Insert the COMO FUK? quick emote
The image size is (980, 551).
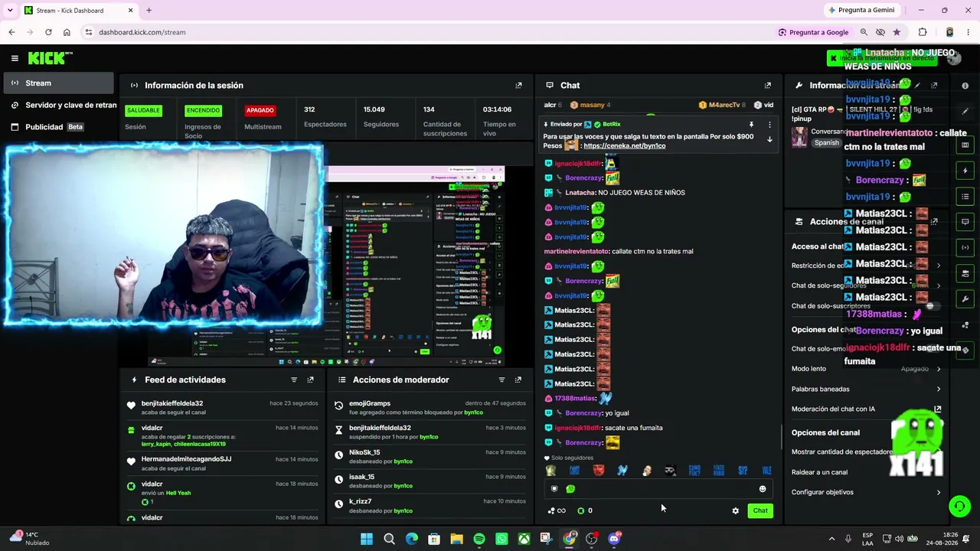tap(694, 471)
